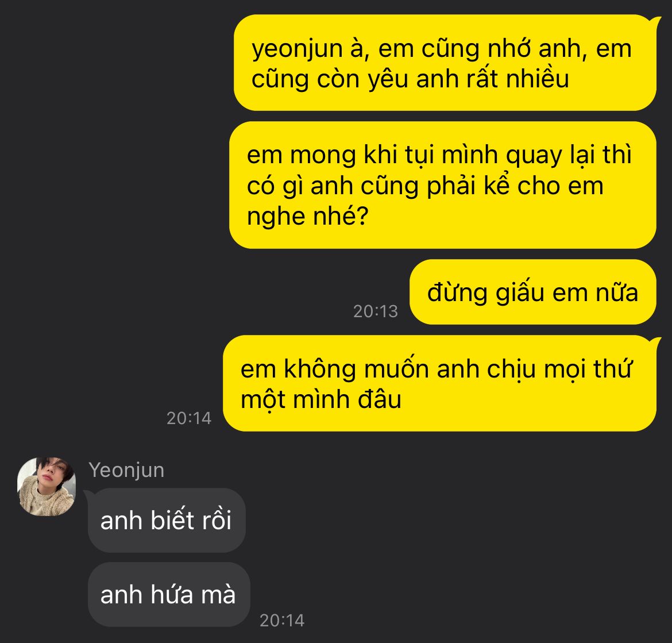
Task: Click the tail of the first yellow bubble
Action: pyautogui.click(x=656, y=21)
